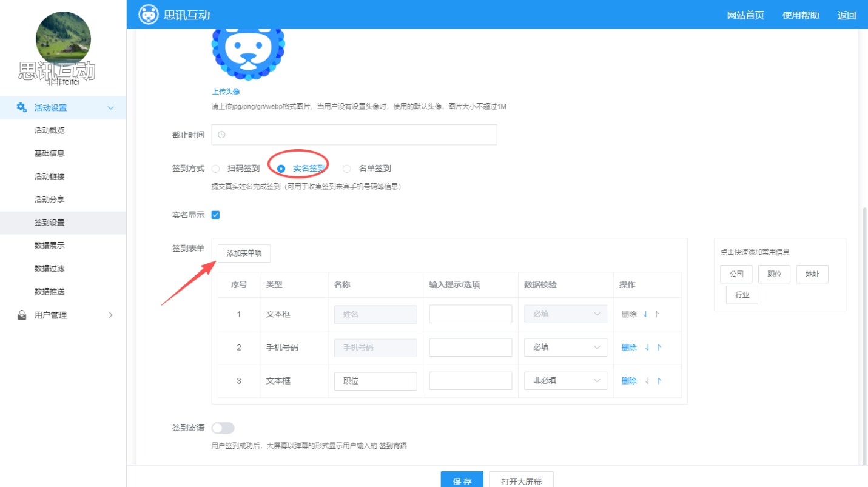
Task: Click the 添加表单项 button
Action: pos(244,254)
